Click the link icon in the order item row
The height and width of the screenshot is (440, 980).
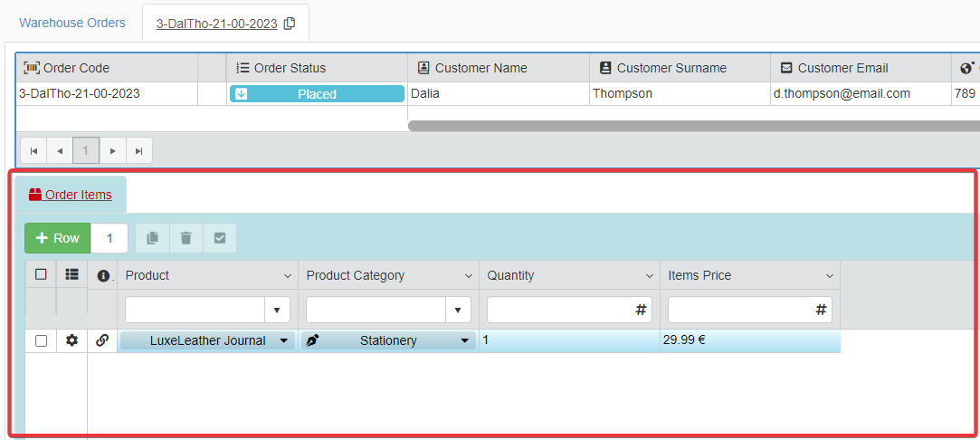click(102, 340)
